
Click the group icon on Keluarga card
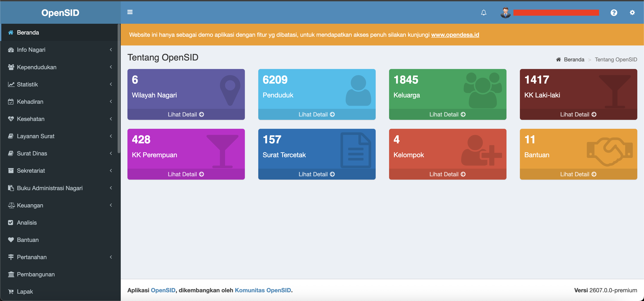tap(483, 90)
